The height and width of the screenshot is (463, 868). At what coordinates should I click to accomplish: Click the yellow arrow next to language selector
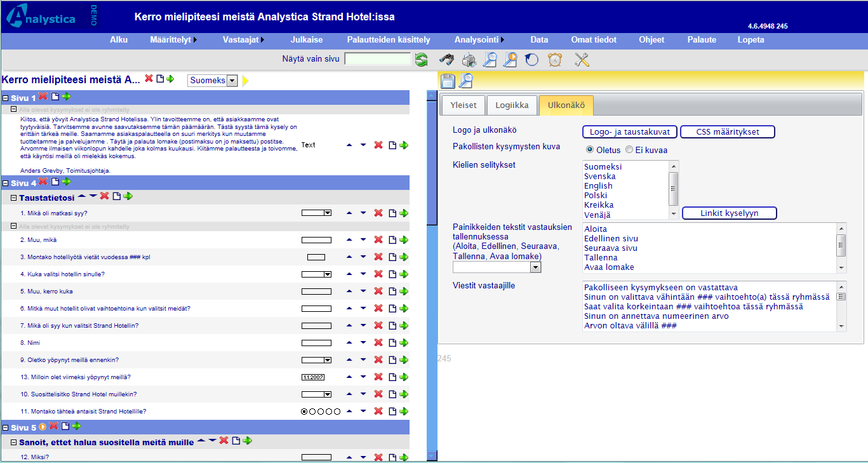point(246,81)
